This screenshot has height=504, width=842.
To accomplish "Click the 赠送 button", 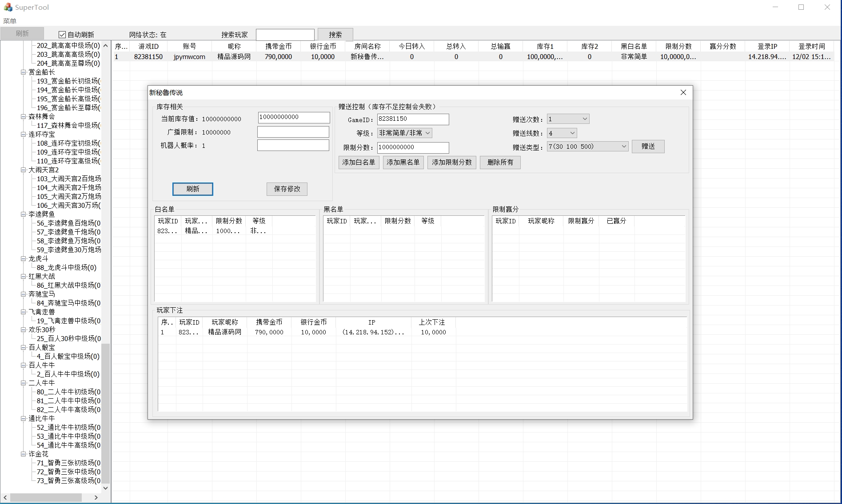I will (648, 147).
